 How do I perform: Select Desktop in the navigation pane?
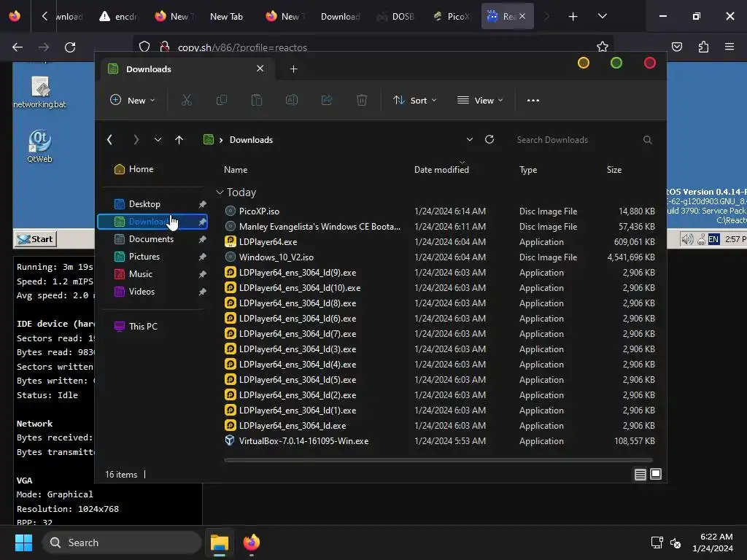pyautogui.click(x=144, y=204)
